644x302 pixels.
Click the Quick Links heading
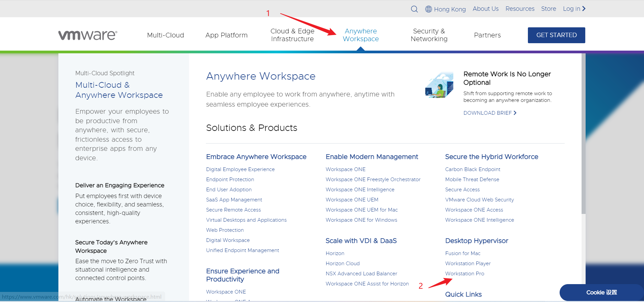(463, 295)
